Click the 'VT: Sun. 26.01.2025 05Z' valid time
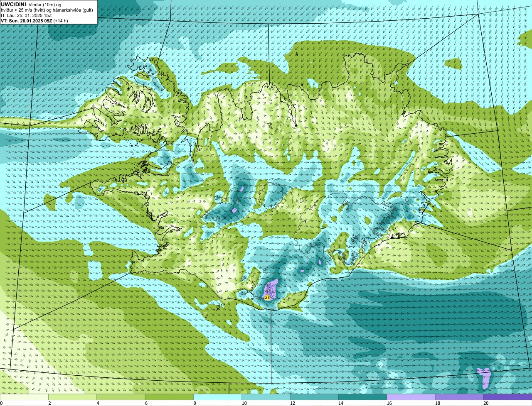Screen dimensions: 532x406 pyautogui.click(x=26, y=21)
